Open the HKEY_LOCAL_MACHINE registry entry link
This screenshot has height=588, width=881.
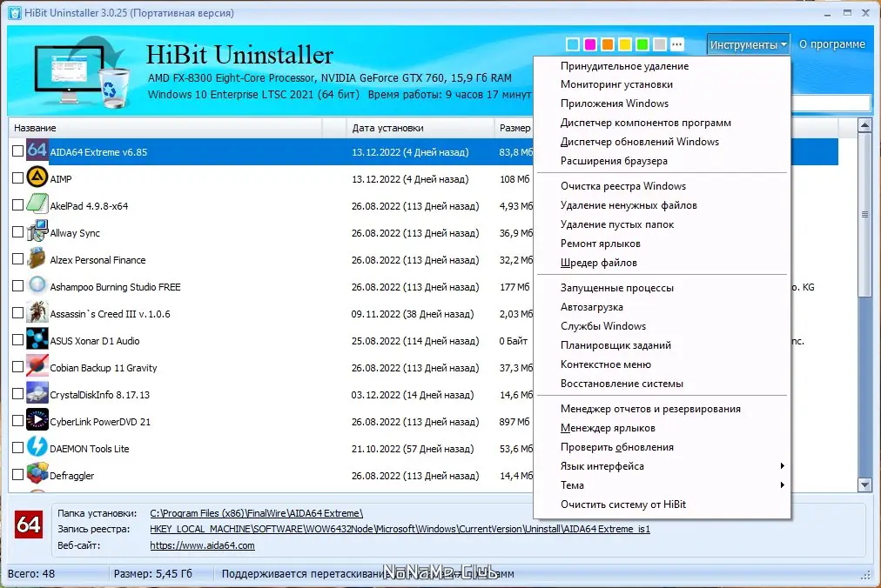[400, 529]
